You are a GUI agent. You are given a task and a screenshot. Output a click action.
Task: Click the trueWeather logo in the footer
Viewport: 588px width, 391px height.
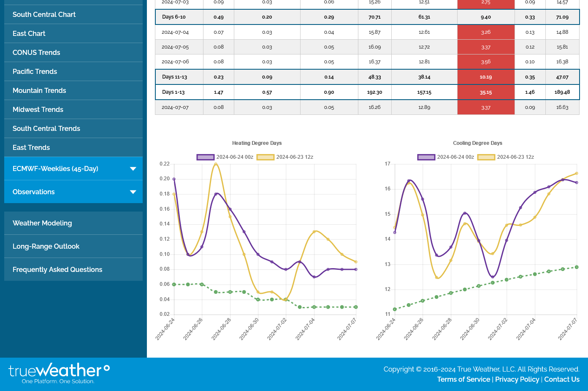point(59,373)
